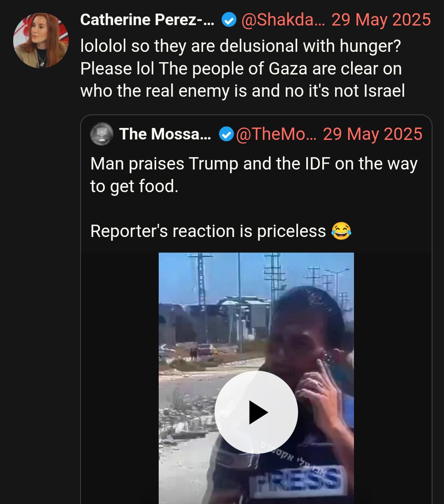This screenshot has width=444, height=504.
Task: Play the embedded video
Action: pos(256,412)
